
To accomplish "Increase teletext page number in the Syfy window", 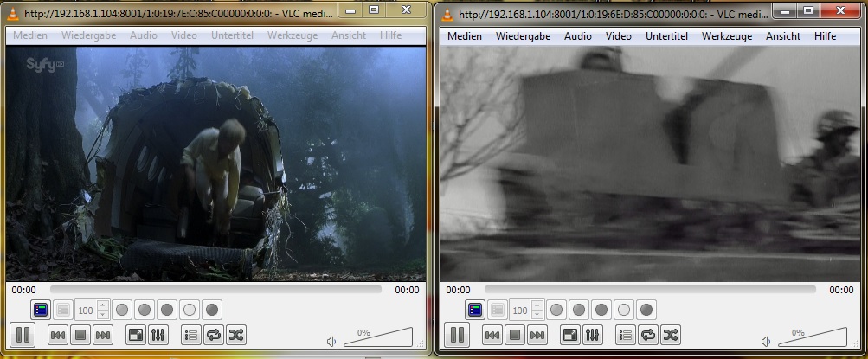I will tap(103, 306).
